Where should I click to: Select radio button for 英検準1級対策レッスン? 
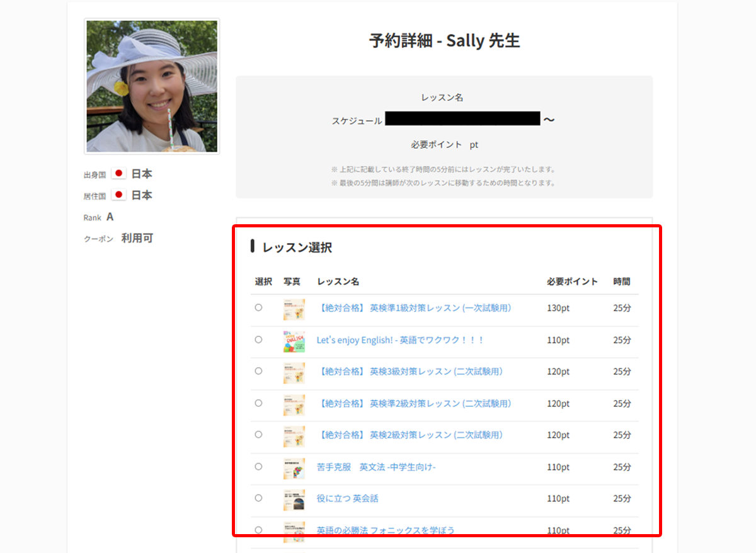pos(258,308)
